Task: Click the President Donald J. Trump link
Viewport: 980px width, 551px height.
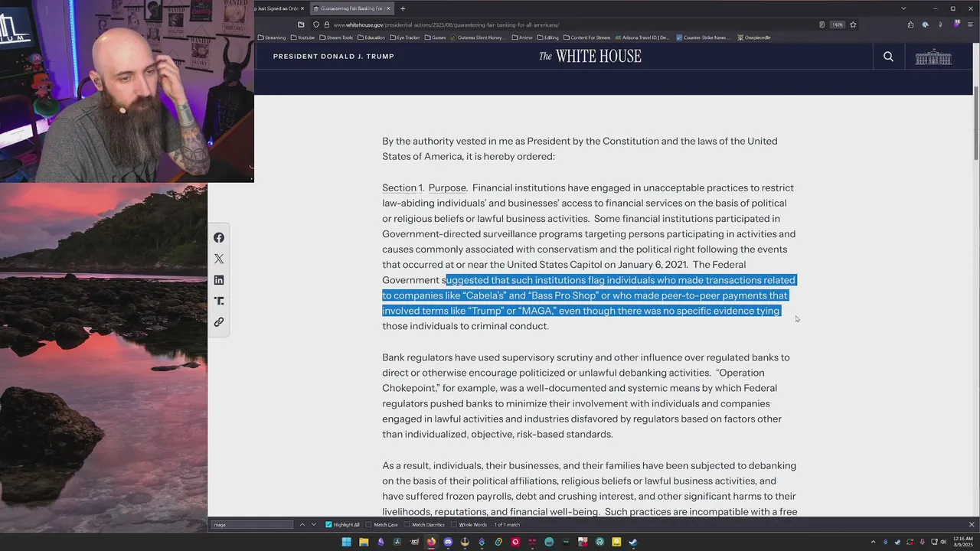Action: click(x=334, y=57)
